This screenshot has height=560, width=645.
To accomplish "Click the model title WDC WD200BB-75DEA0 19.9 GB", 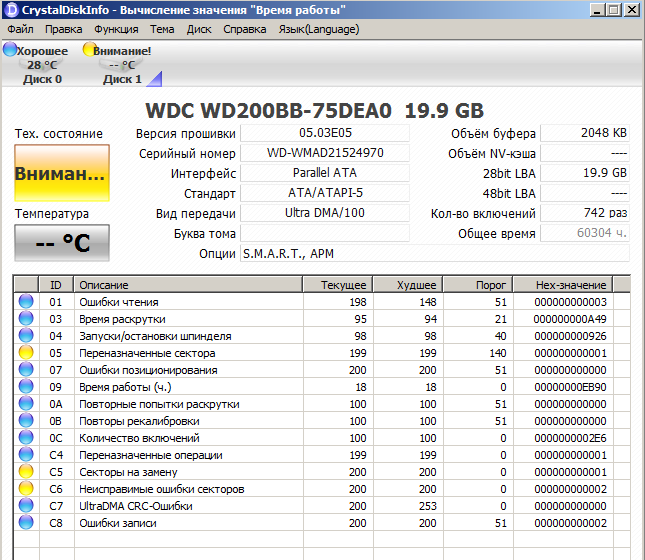I will [315, 110].
